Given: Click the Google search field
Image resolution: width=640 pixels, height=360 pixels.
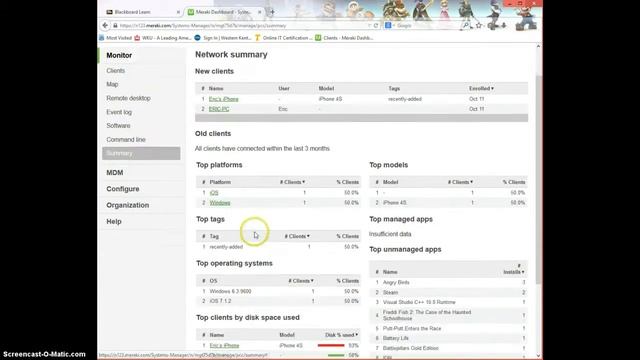Looking at the screenshot, I should (x=427, y=25).
